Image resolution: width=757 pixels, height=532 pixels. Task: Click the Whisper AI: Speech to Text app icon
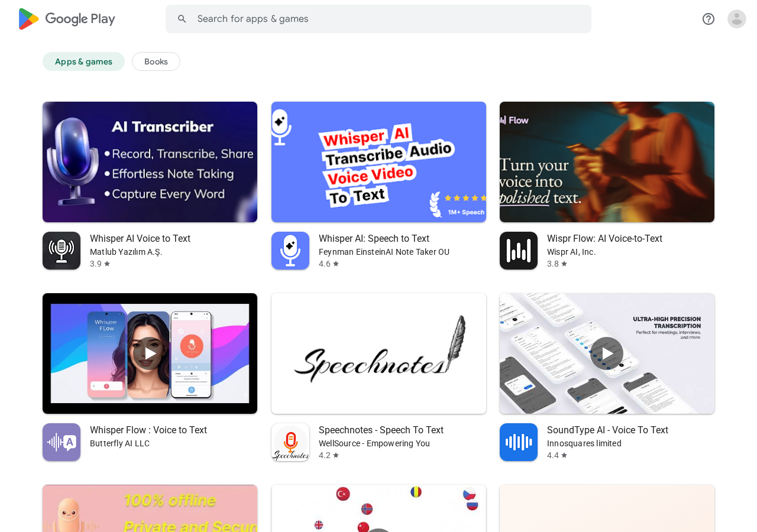pyautogui.click(x=290, y=251)
